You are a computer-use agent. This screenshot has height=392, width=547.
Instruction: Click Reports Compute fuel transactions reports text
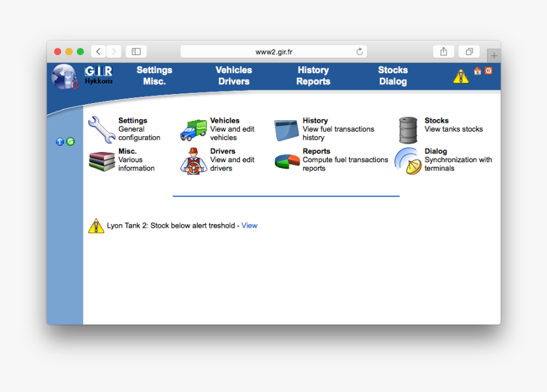[345, 160]
